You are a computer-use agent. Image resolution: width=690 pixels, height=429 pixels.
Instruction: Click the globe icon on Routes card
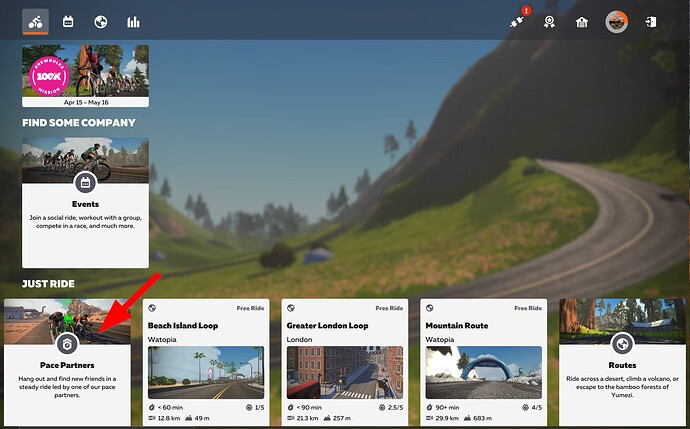tap(623, 344)
